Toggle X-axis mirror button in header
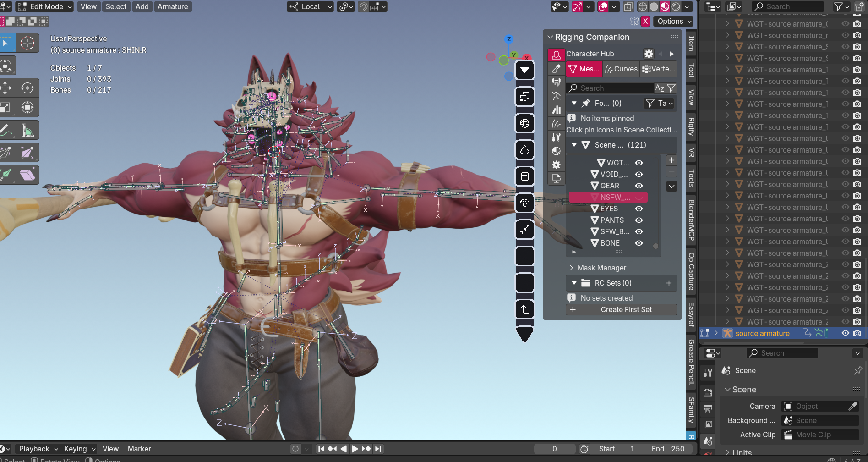868x462 pixels. click(x=645, y=21)
